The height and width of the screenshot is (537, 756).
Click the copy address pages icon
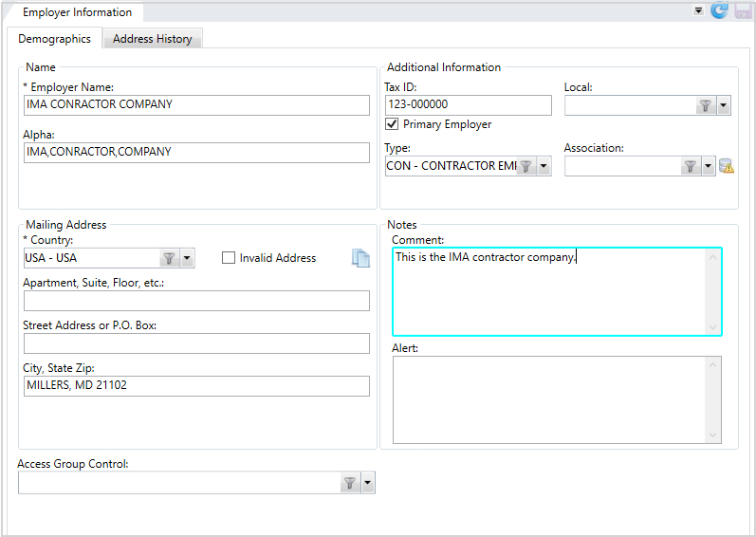pos(360,258)
